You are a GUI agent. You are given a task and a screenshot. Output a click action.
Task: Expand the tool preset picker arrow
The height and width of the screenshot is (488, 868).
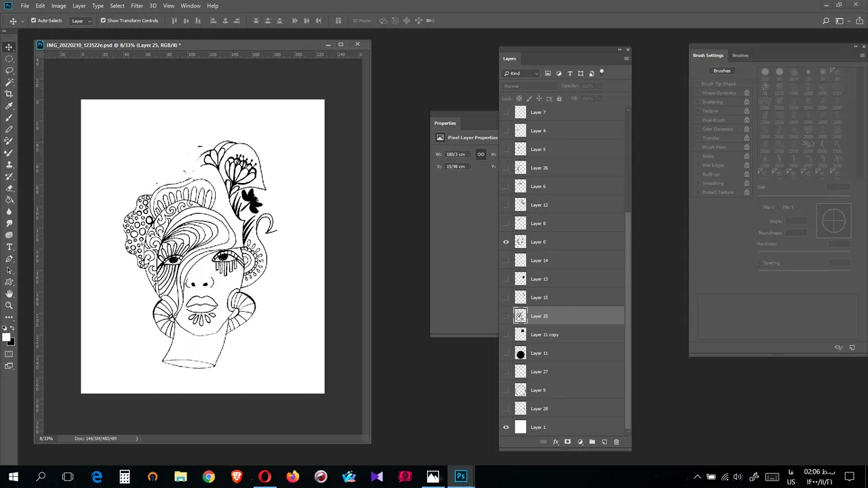(22, 21)
